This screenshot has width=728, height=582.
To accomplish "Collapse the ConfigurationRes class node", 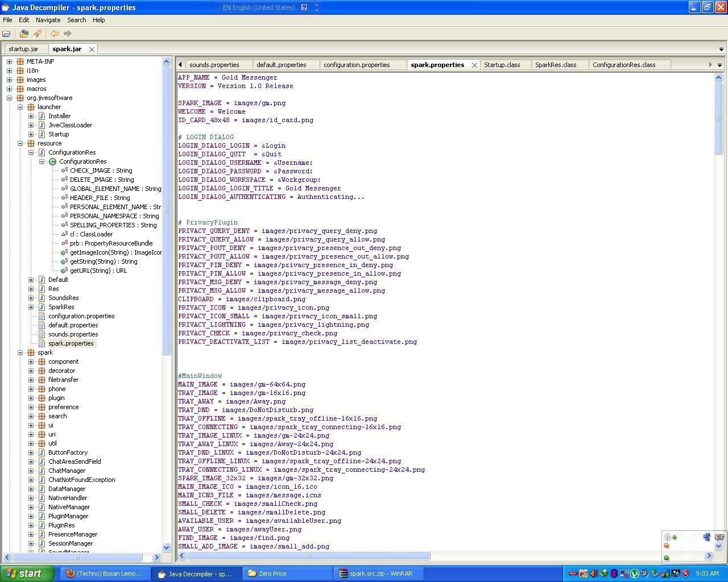I will coord(42,161).
